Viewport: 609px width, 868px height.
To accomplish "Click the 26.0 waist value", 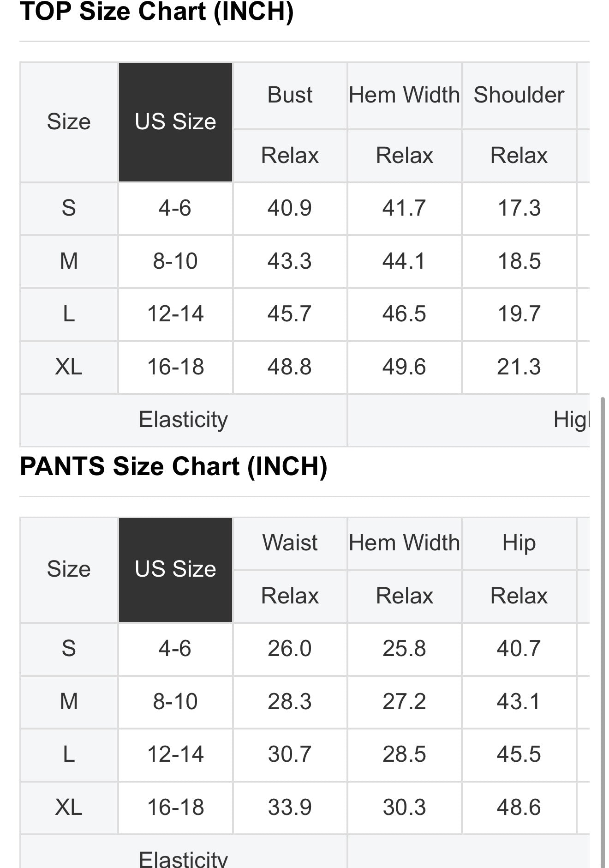I will tap(290, 649).
